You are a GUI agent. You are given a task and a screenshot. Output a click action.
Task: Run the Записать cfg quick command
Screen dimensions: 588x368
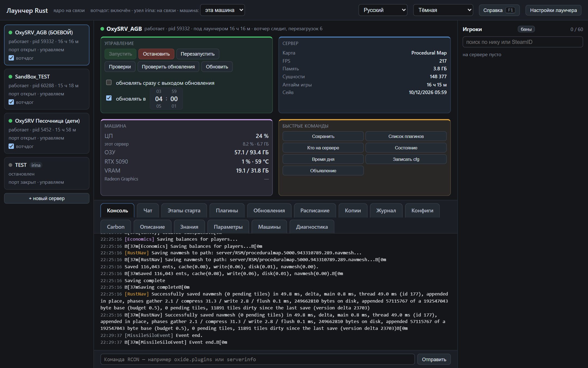pyautogui.click(x=406, y=159)
